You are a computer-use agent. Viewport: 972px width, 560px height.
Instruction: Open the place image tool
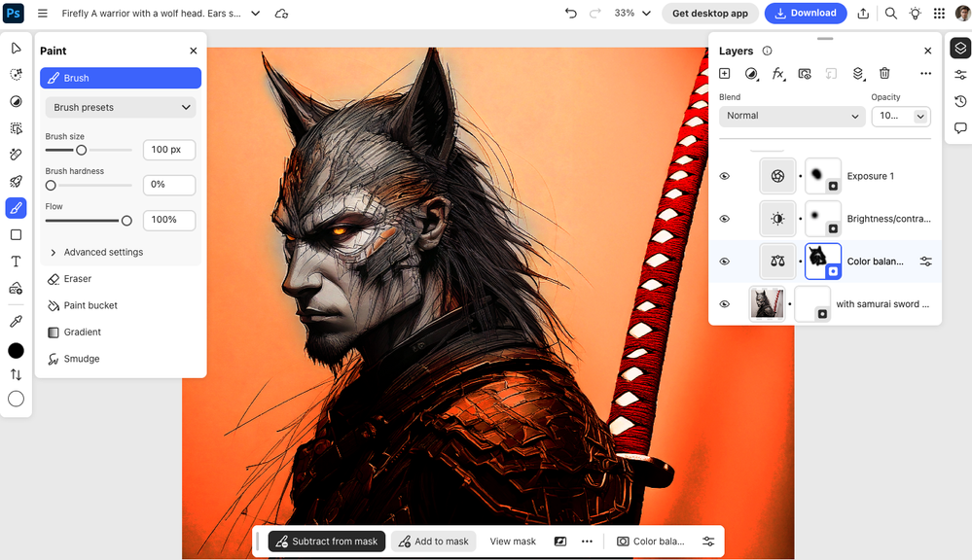click(17, 288)
